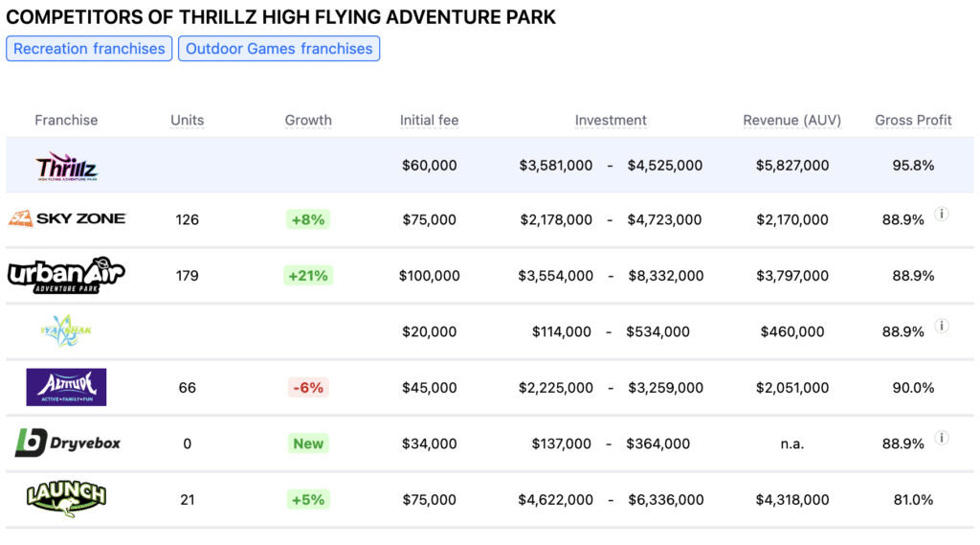Click the $3,797,000 revenue value
The image size is (980, 545).
click(791, 275)
